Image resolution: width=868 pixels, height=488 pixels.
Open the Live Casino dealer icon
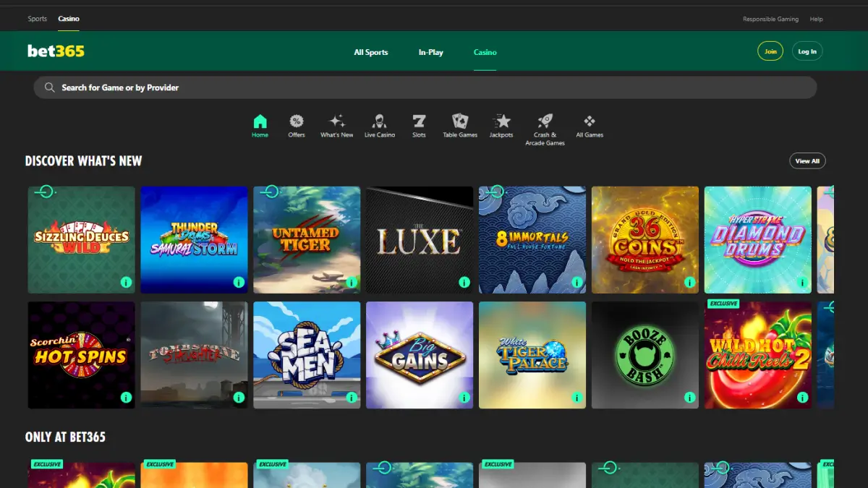(x=380, y=121)
